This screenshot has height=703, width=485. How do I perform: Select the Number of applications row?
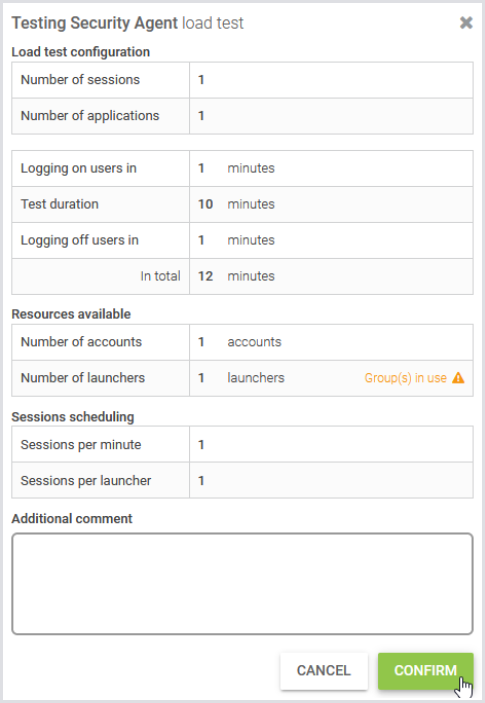242,116
